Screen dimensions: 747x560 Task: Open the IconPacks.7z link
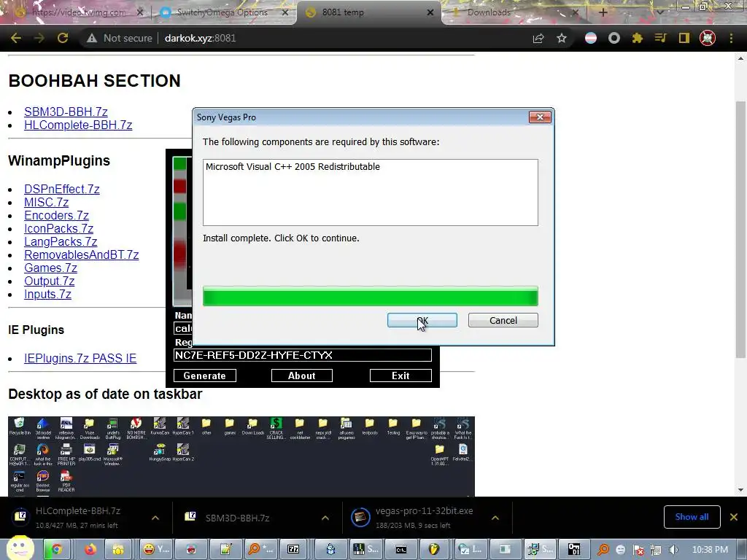(x=58, y=228)
